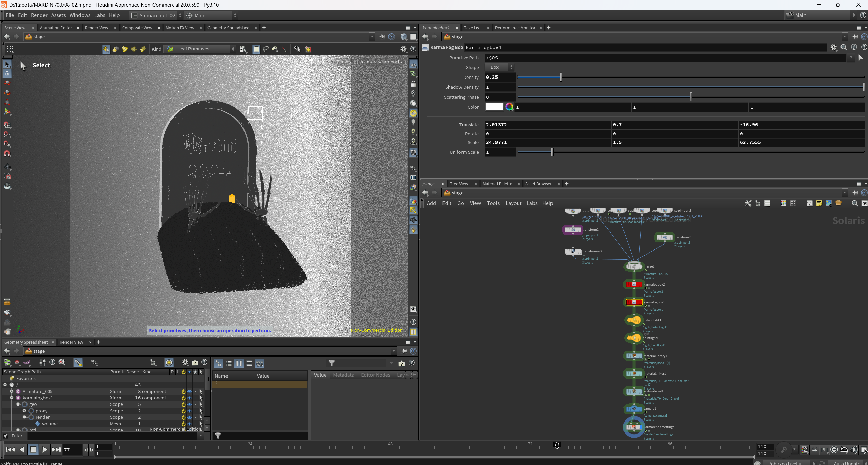Viewport: 868px width, 465px height.
Task: Select the camera1 node in network
Action: pyautogui.click(x=634, y=409)
